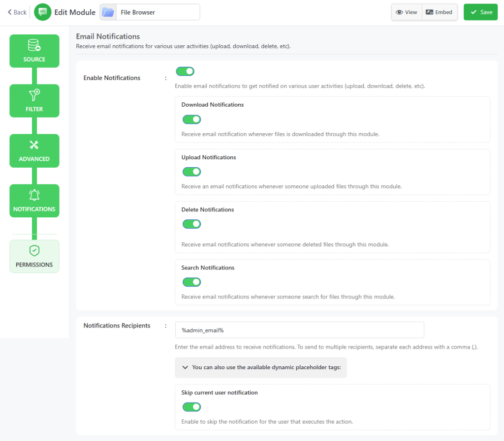Click the green module logo icon

pyautogui.click(x=43, y=12)
